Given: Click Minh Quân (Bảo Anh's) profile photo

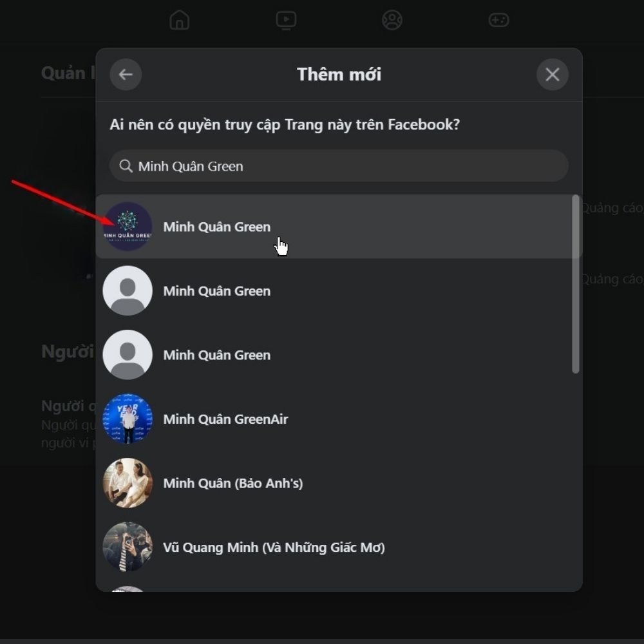Looking at the screenshot, I should click(x=128, y=483).
